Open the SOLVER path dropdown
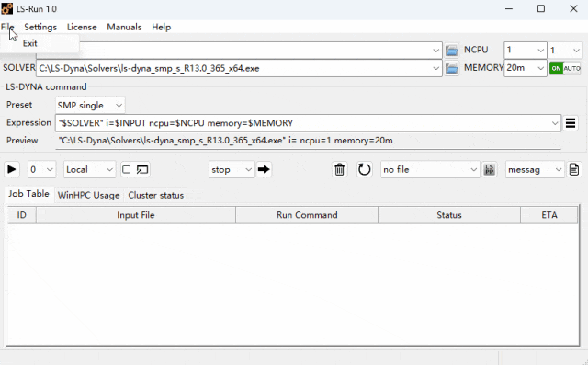Viewport: 588px width, 365px height. click(x=435, y=68)
